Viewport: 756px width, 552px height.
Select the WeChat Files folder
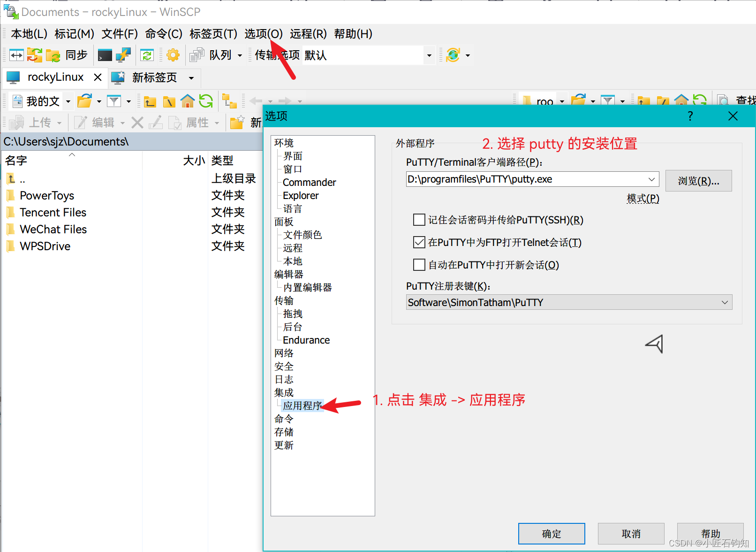point(53,229)
